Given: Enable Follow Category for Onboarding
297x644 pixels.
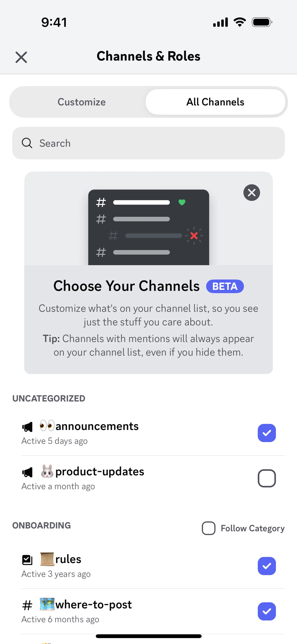Looking at the screenshot, I should (x=209, y=528).
